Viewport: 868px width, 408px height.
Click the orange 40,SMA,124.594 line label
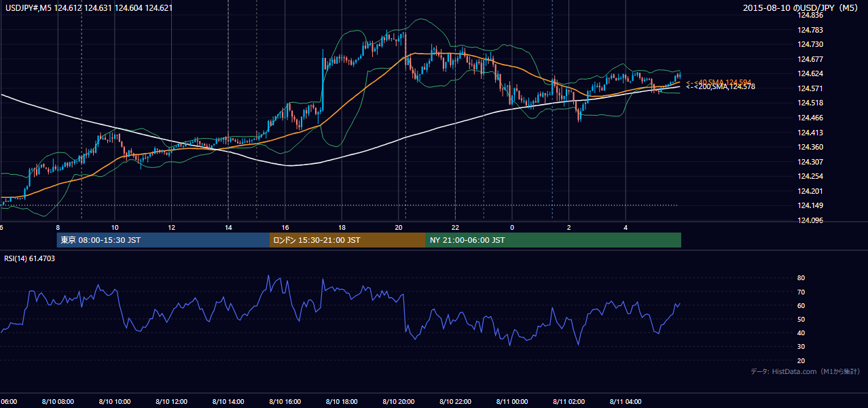[720, 82]
